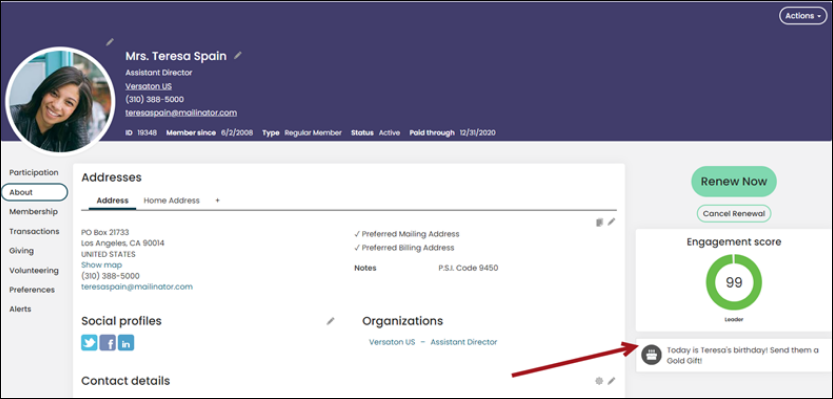Screen dimensions: 833x399
Task: Edit Contact details with the pencil icon
Action: [x=611, y=380]
